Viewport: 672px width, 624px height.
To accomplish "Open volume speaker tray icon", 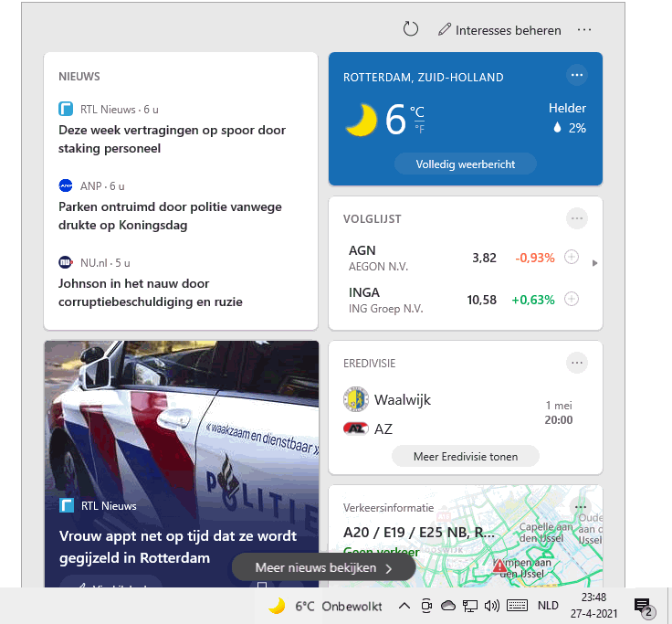I will tap(491, 606).
